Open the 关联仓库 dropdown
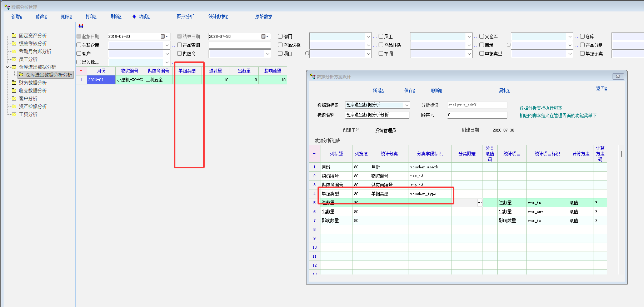The image size is (644, 307). click(167, 45)
